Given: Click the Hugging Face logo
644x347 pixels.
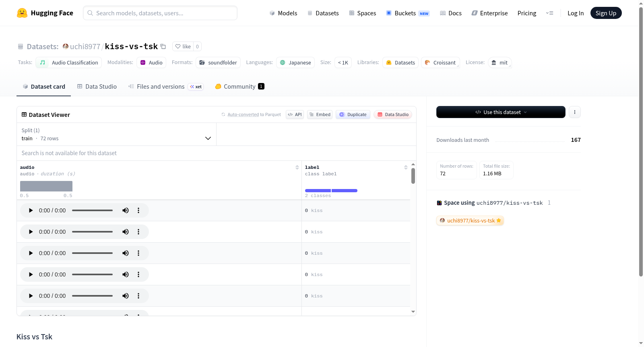Looking at the screenshot, I should point(45,13).
